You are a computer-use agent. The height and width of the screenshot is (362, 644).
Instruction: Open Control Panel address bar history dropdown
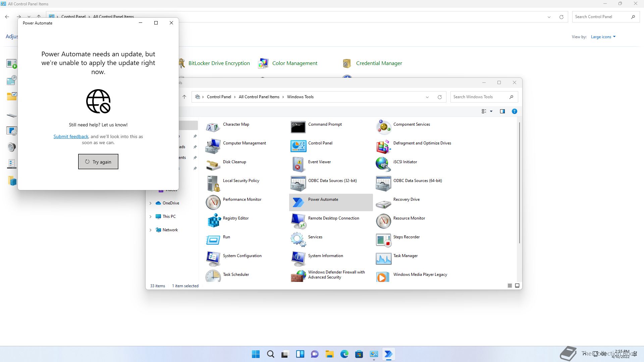pyautogui.click(x=549, y=17)
